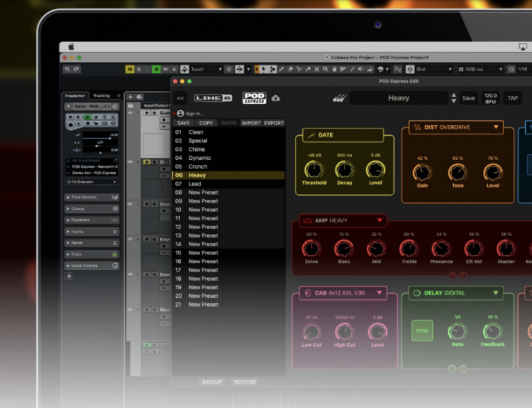Viewport: 532px width, 408px height.
Task: Click the EXPORT button
Action: pyautogui.click(x=274, y=123)
